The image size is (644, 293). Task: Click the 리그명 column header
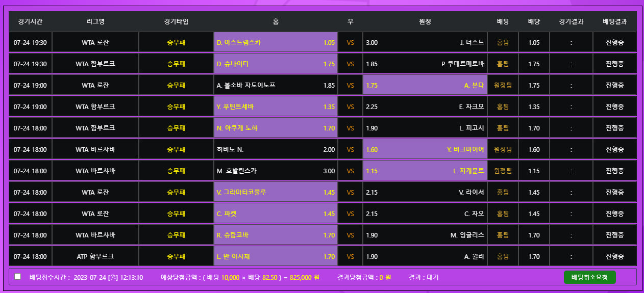[x=95, y=21]
